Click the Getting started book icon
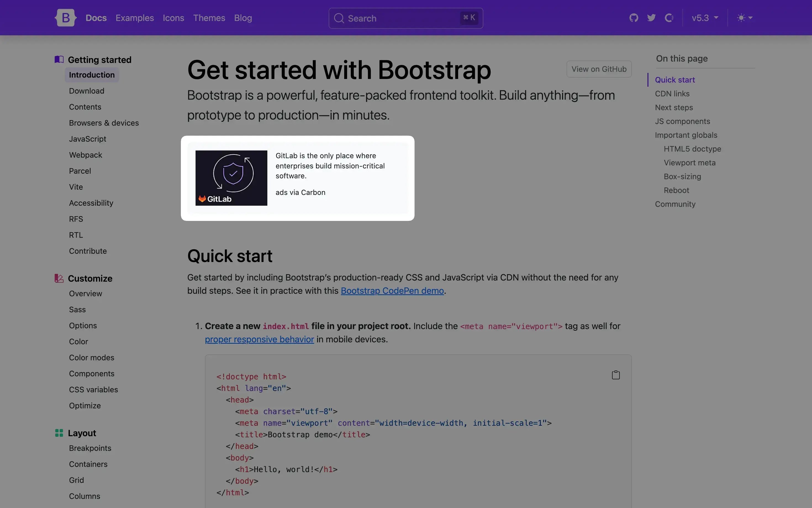Screen dimensions: 812x508 tap(59, 59)
